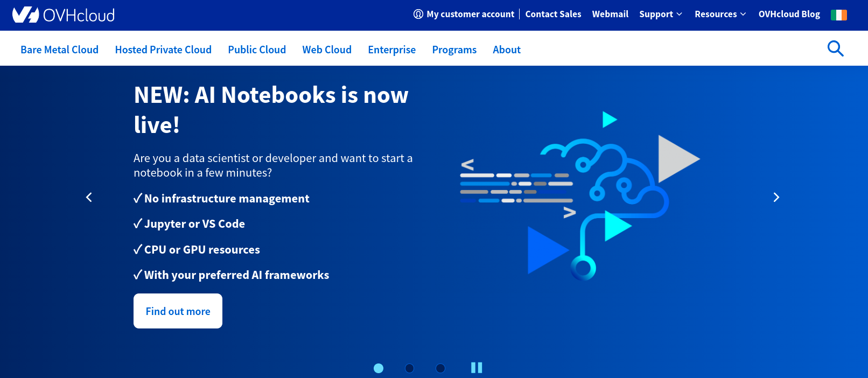
Task: Open the Programs menu
Action: point(454,50)
